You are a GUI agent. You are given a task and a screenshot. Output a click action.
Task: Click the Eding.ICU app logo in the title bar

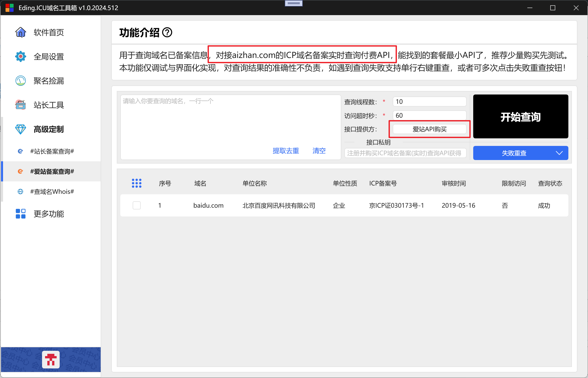click(x=9, y=8)
